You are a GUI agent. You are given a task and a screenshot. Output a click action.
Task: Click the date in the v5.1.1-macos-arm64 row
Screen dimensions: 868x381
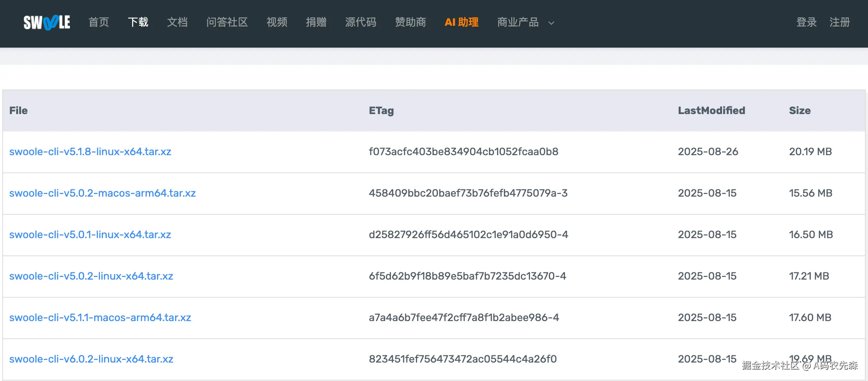(707, 318)
